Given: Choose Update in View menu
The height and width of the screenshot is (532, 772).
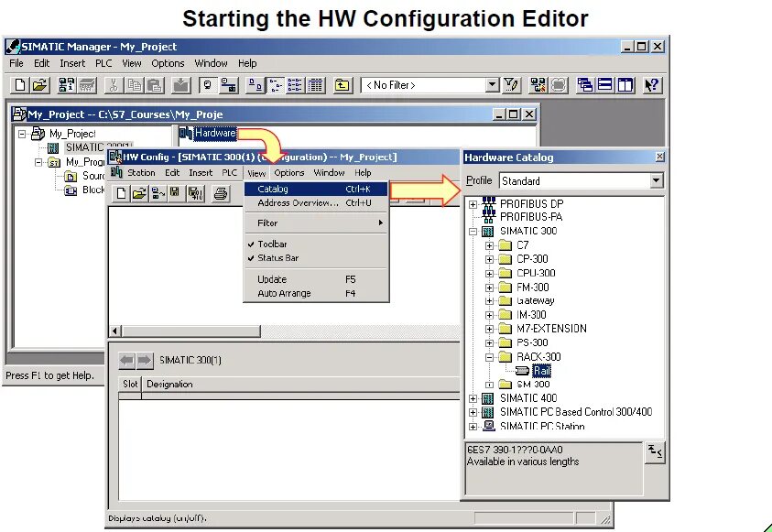Looking at the screenshot, I should (316, 279).
